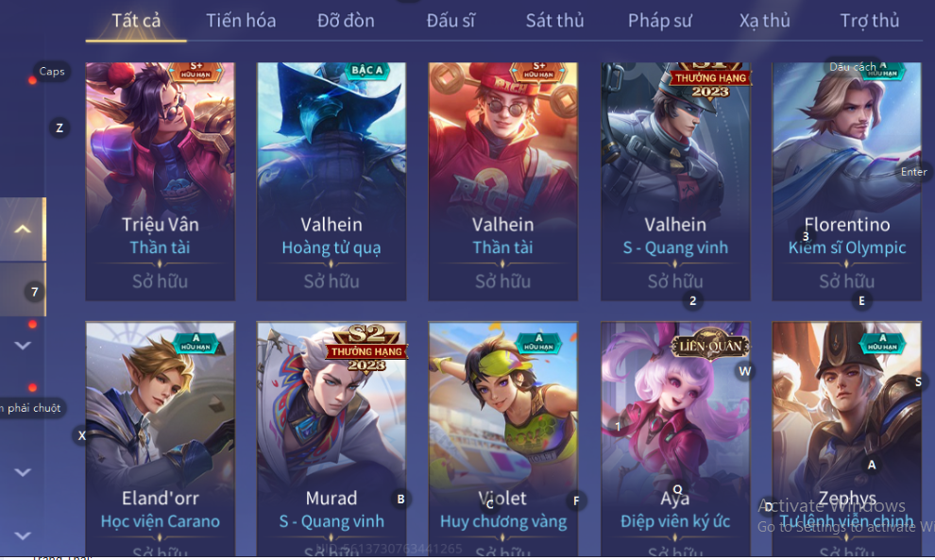
Task: Select Valhein Hoàng tử quạ skin card
Action: tap(331, 181)
